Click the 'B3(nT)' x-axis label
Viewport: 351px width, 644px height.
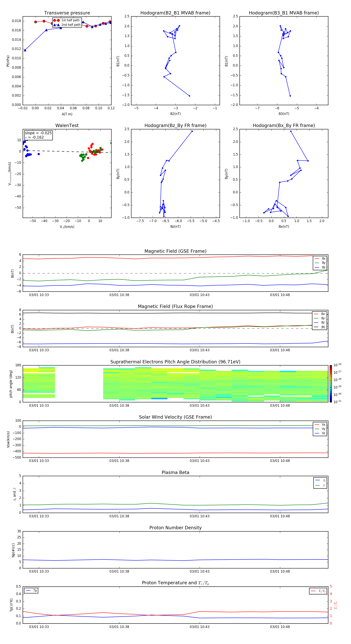284,114
